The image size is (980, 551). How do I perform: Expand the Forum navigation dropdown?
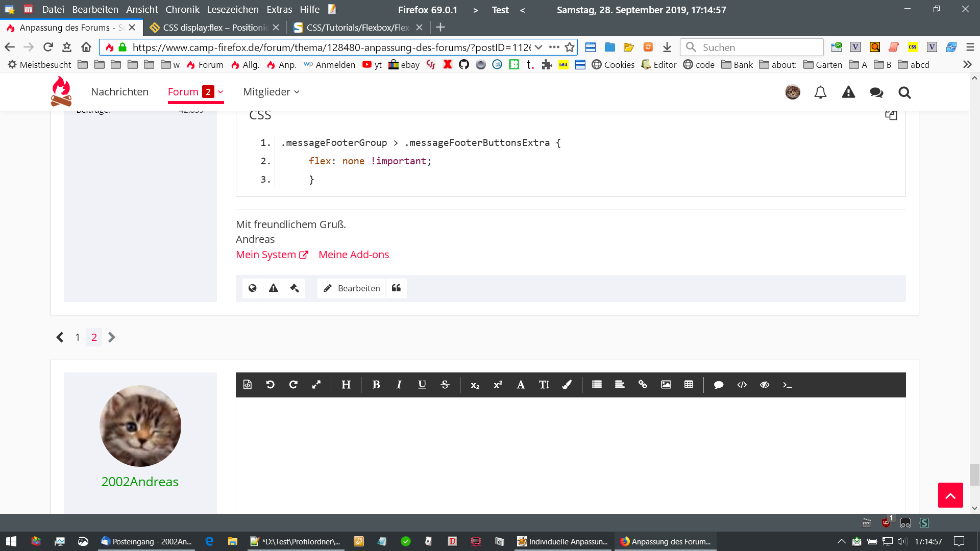coord(220,92)
